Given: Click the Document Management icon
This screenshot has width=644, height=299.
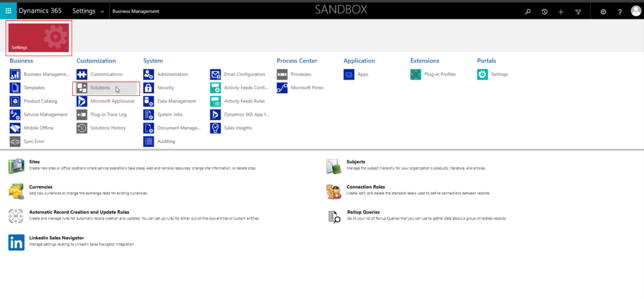Looking at the screenshot, I should (x=149, y=128).
